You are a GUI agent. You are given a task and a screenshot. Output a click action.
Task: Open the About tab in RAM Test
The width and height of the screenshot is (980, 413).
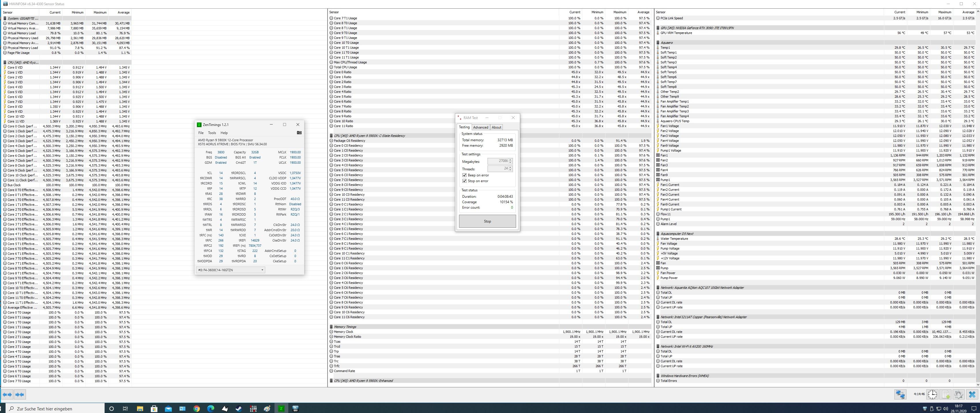pos(496,127)
